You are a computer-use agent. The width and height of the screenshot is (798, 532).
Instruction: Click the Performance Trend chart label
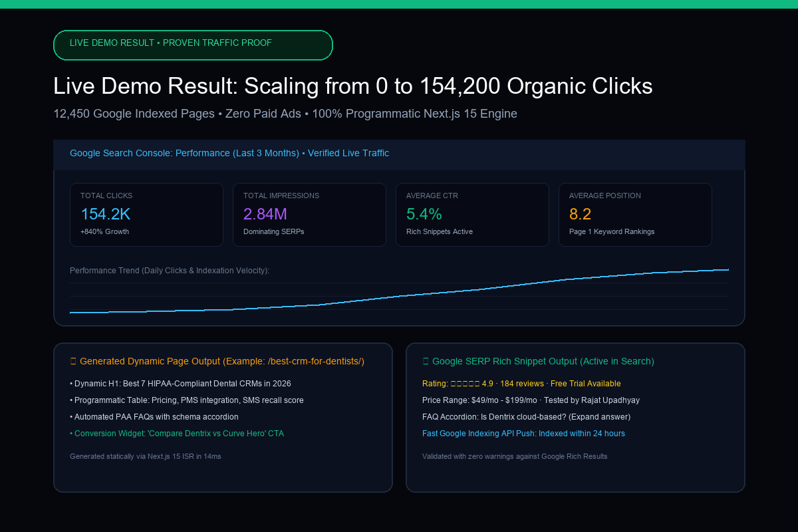coord(170,271)
